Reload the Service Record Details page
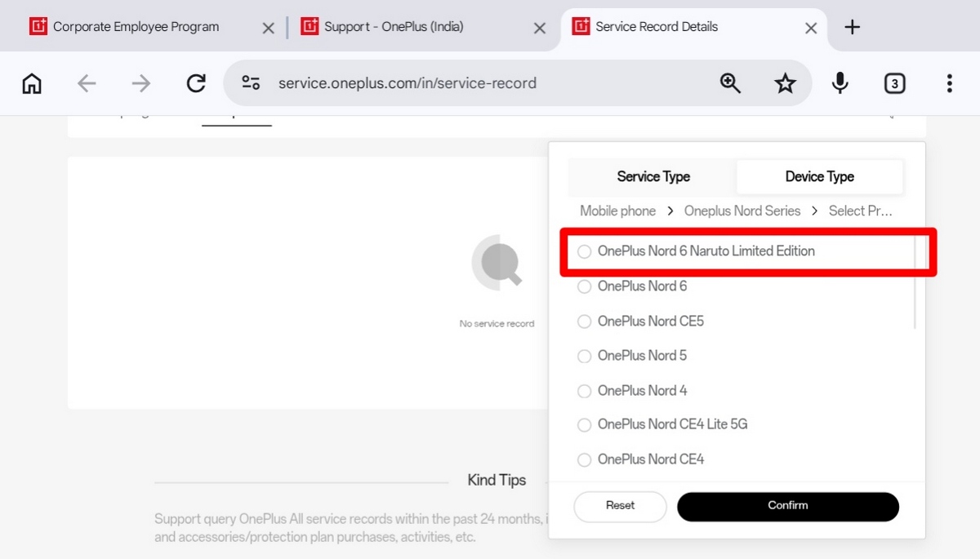 tap(196, 82)
